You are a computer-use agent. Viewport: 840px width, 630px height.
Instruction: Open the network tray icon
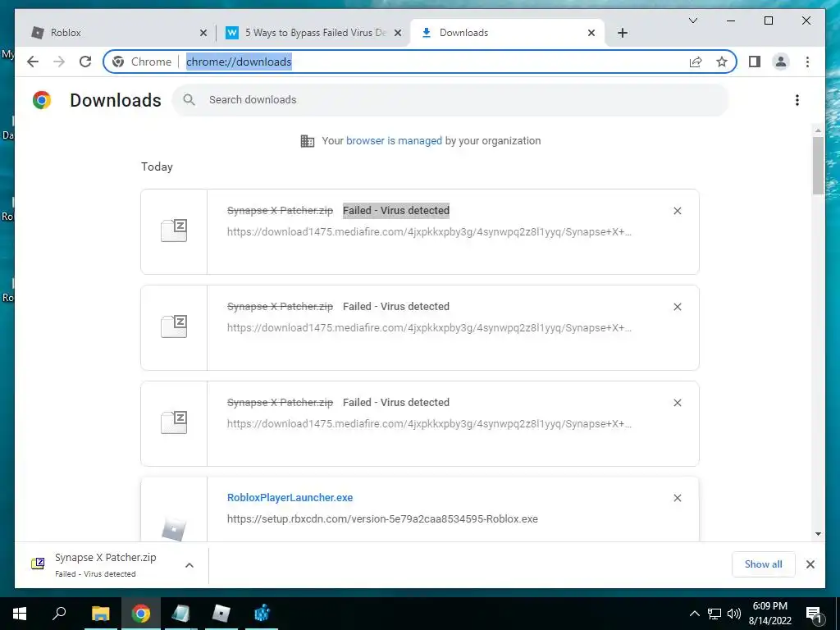pos(714,614)
